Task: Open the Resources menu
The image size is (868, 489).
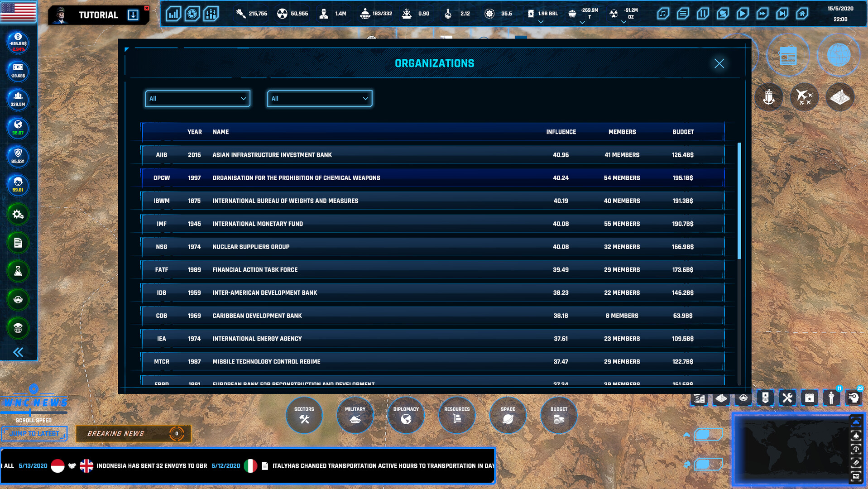Action: coord(457,415)
